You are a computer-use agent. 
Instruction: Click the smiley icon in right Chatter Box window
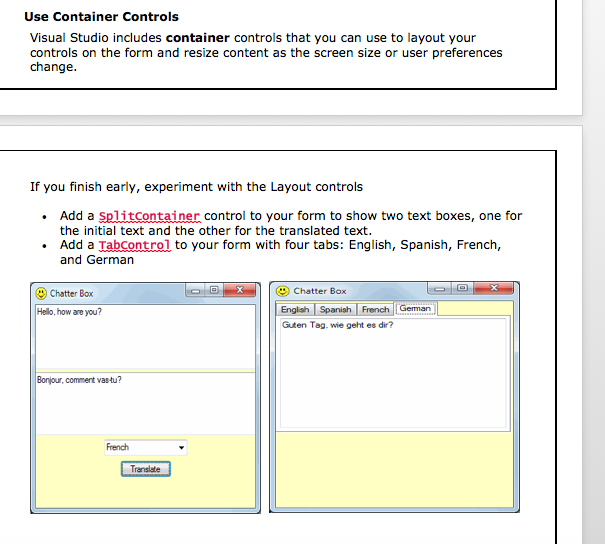click(x=282, y=291)
